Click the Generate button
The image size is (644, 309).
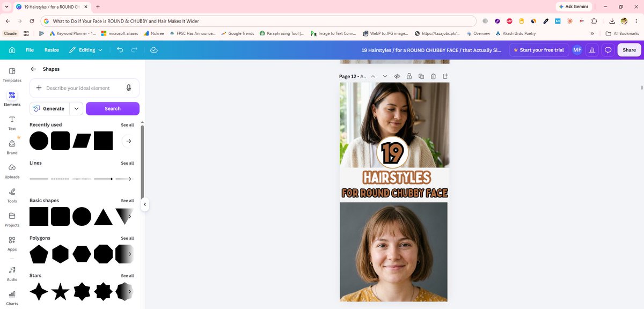[49, 108]
